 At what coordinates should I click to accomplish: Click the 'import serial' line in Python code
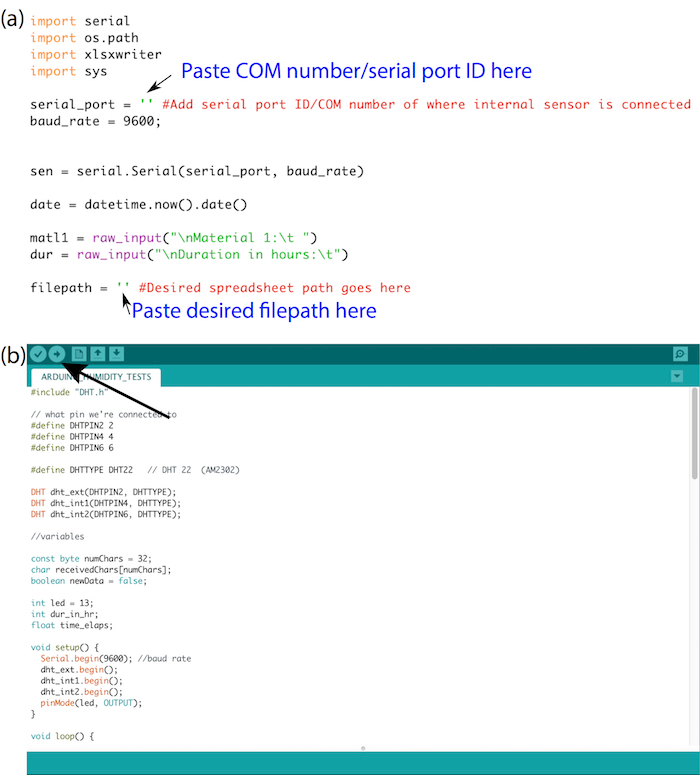tap(80, 21)
